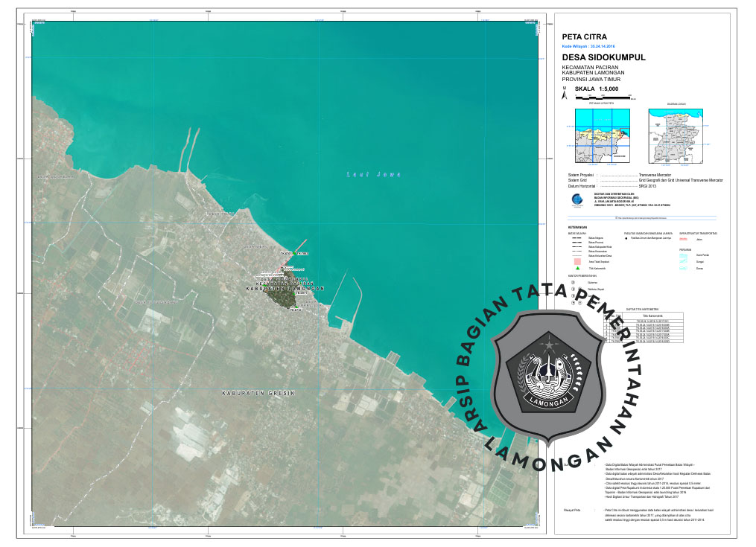The width and height of the screenshot is (756, 547).
Task: Click the Diagram Lokasi inset map
Action: click(676, 135)
